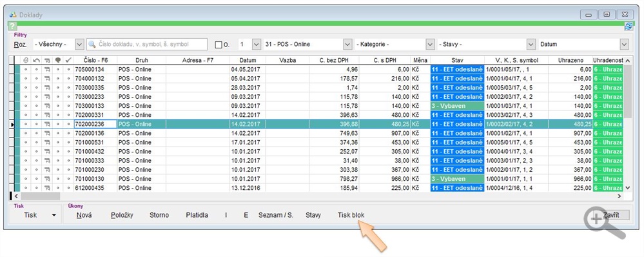The width and height of the screenshot is (644, 257).
Task: Click the cart icon in row 701000333
Action: pyautogui.click(x=47, y=160)
